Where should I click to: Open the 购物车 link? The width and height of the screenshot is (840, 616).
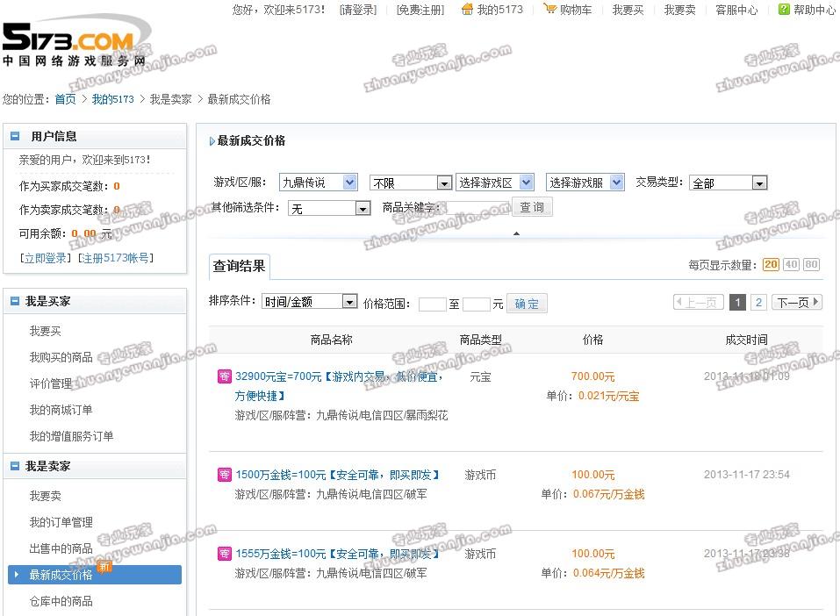(576, 10)
